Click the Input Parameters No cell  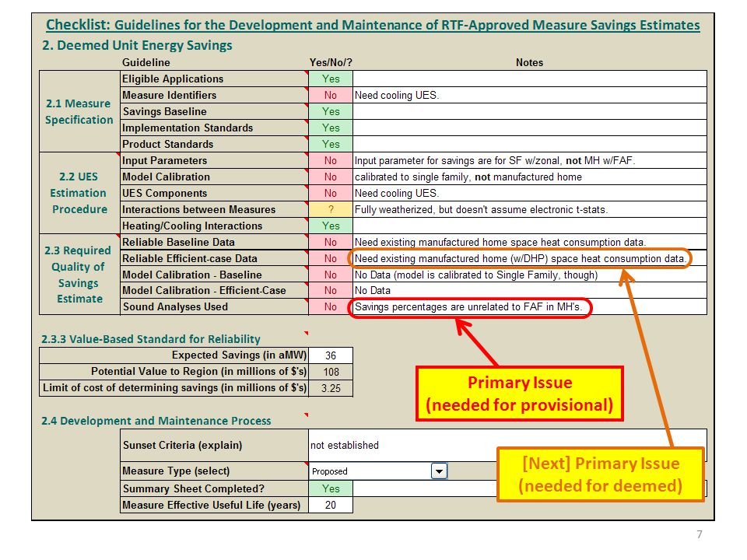click(331, 160)
